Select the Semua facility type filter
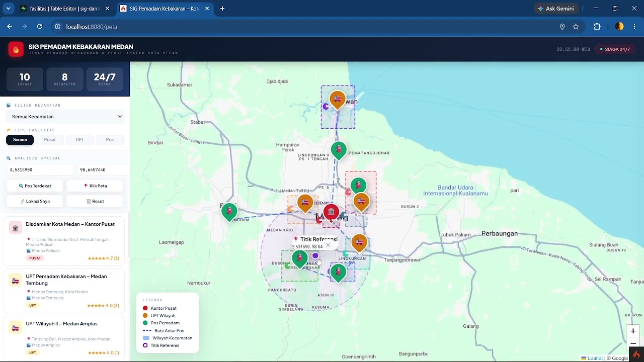 pos(20,140)
